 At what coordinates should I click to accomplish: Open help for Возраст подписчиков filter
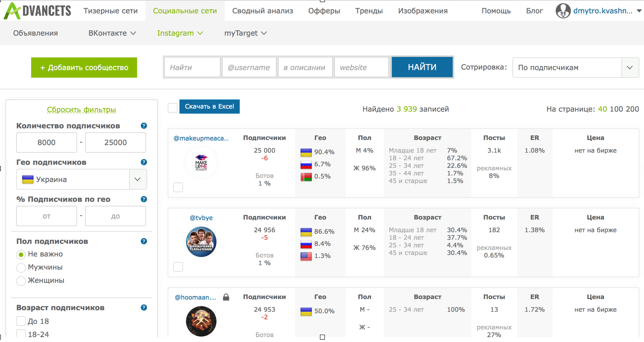coord(144,308)
